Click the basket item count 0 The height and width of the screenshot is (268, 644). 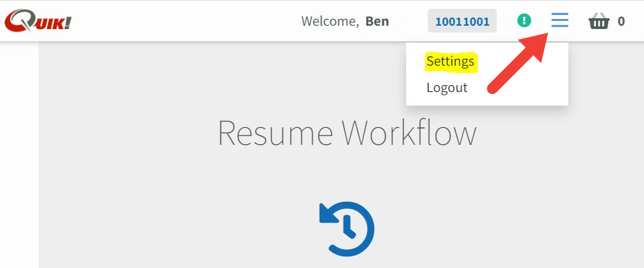click(x=622, y=21)
